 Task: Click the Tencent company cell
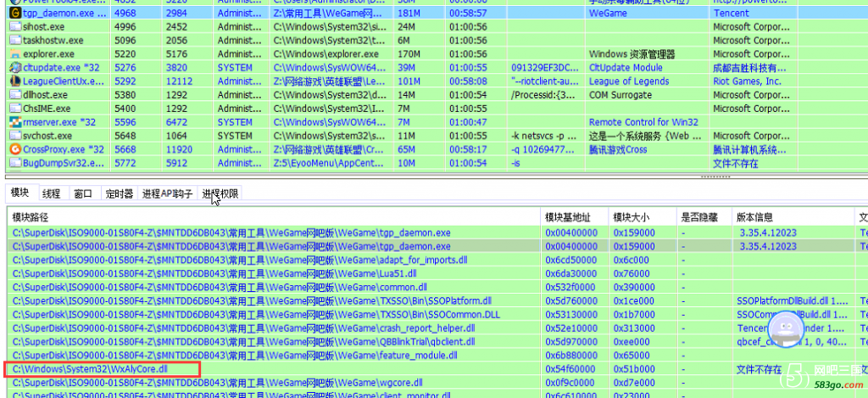click(x=732, y=13)
